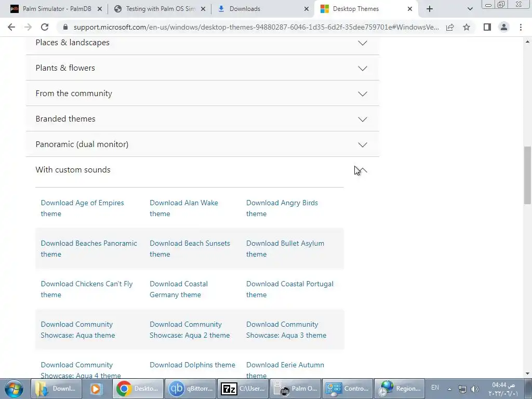This screenshot has height=399, width=532.
Task: Open the Chrome profile menu
Action: coord(504,27)
